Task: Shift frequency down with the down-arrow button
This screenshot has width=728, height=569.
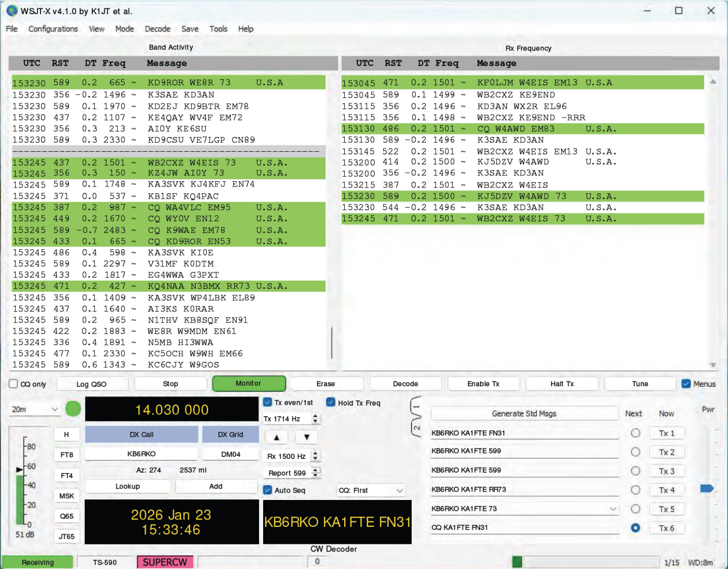Action: click(306, 437)
